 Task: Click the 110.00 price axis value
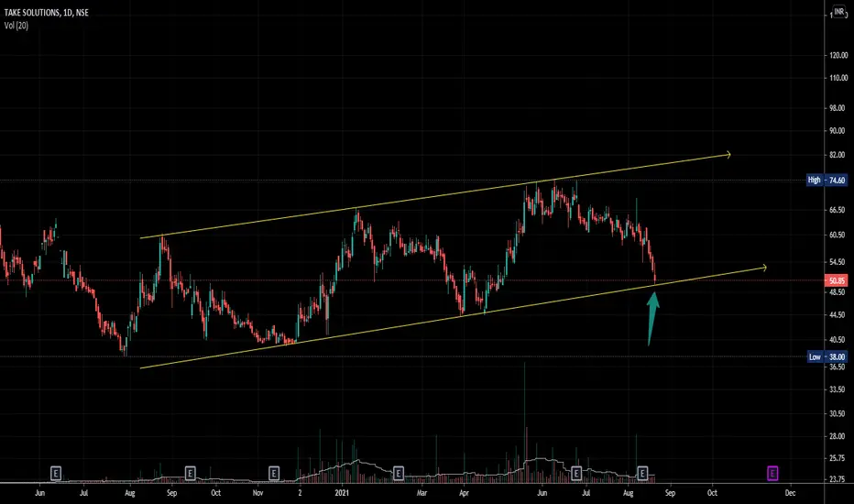838,79
